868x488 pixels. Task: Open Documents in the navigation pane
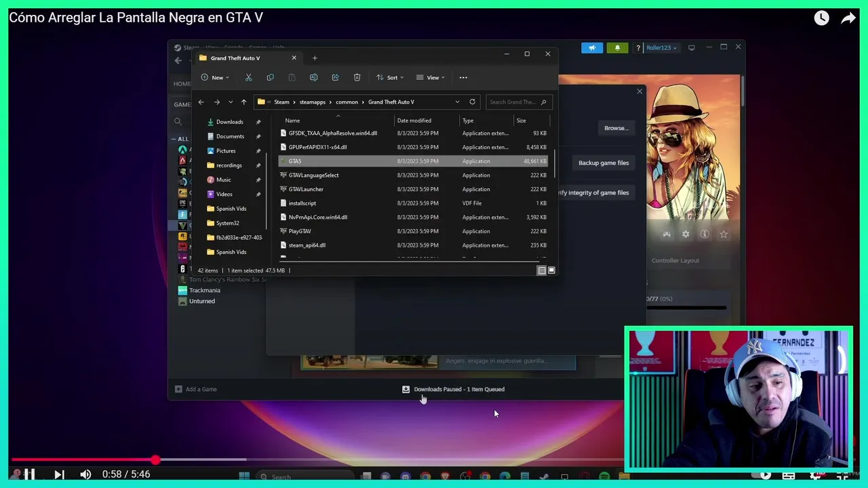click(x=230, y=136)
